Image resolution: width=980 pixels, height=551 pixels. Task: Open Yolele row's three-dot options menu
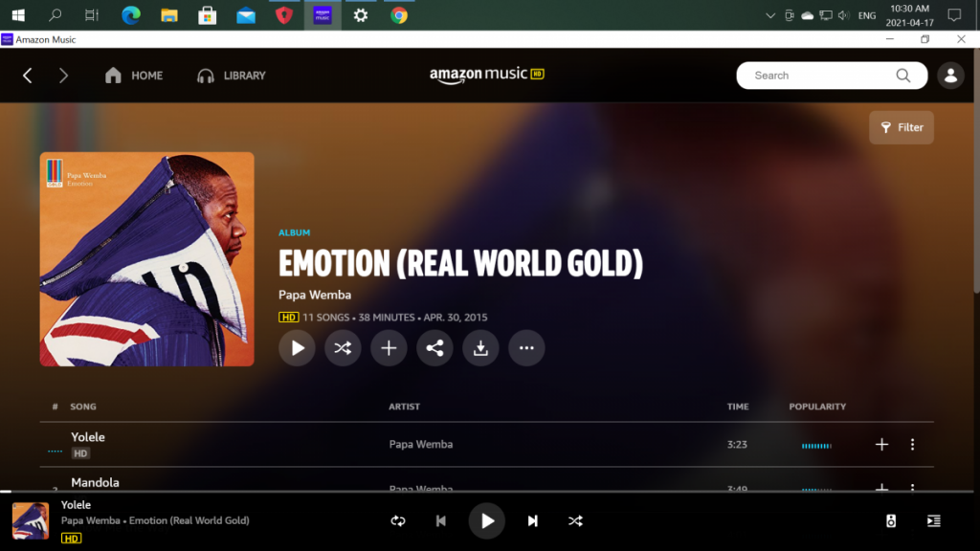click(x=912, y=444)
